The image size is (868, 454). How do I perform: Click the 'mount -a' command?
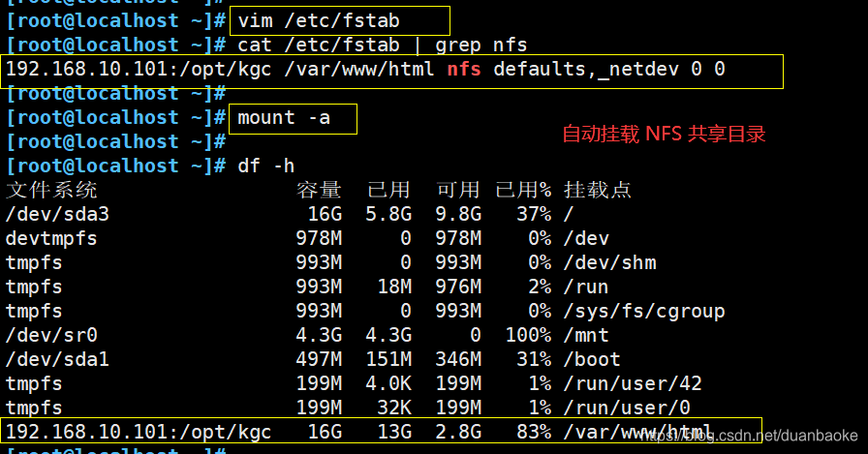click(x=284, y=118)
